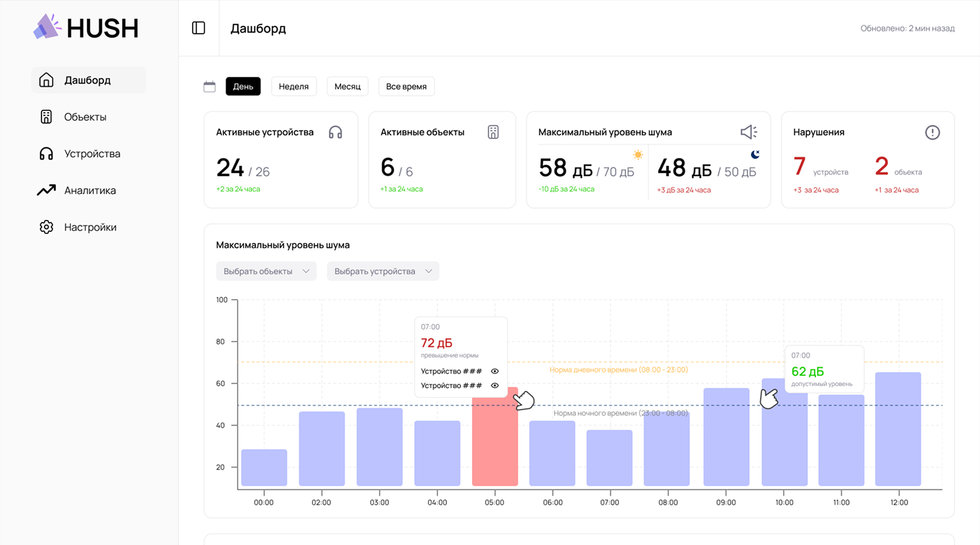Toggle eye icon for first Устройство ### row
Image resolution: width=980 pixels, height=545 pixels.
pos(495,371)
